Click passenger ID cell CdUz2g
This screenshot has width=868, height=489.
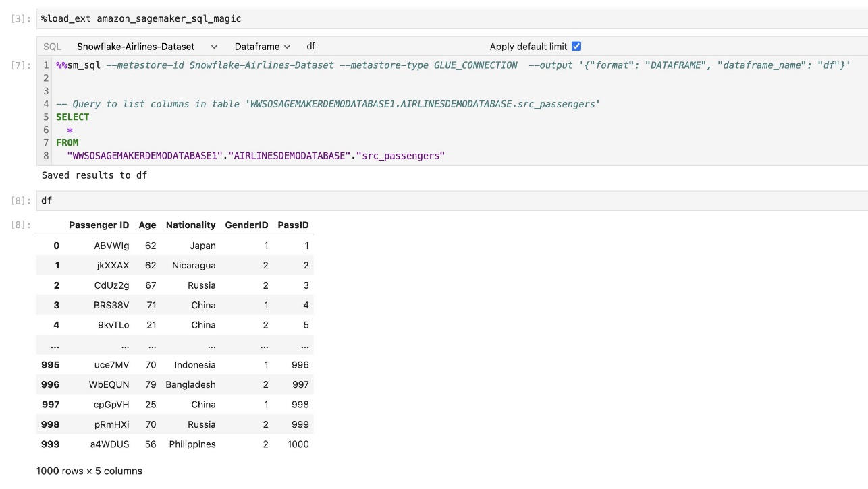tap(111, 285)
